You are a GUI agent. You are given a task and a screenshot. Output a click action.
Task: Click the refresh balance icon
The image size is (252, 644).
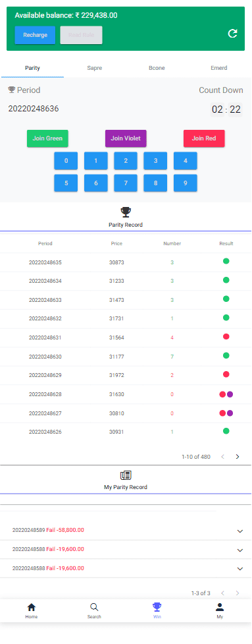click(x=233, y=34)
